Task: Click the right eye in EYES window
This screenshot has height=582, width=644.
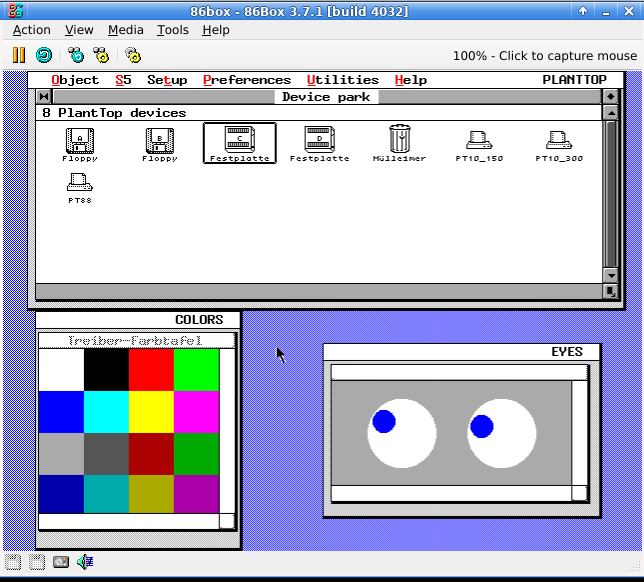Action: click(501, 433)
